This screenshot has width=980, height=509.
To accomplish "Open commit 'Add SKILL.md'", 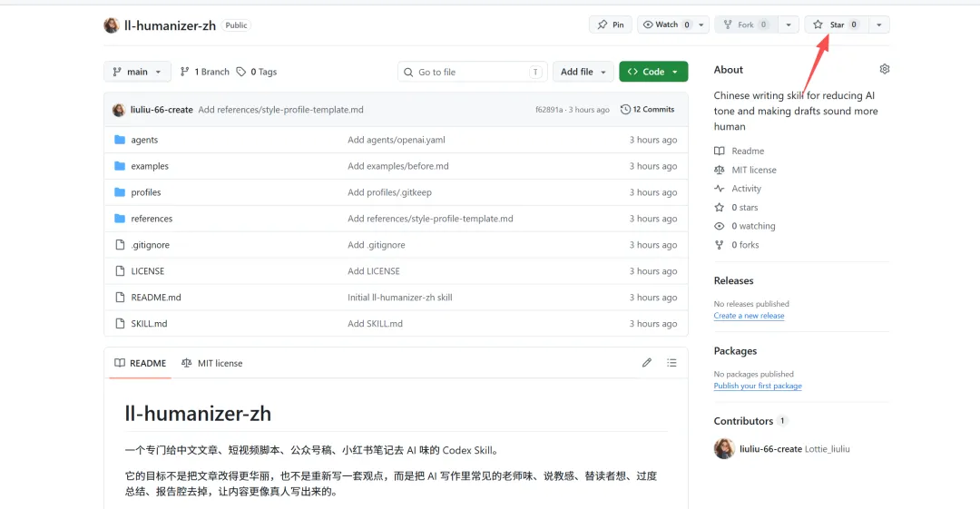I will [x=375, y=324].
